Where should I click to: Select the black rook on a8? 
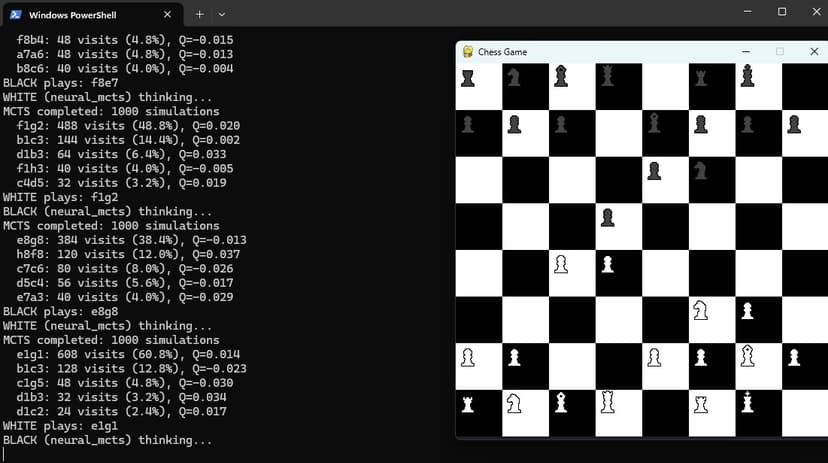[468, 79]
